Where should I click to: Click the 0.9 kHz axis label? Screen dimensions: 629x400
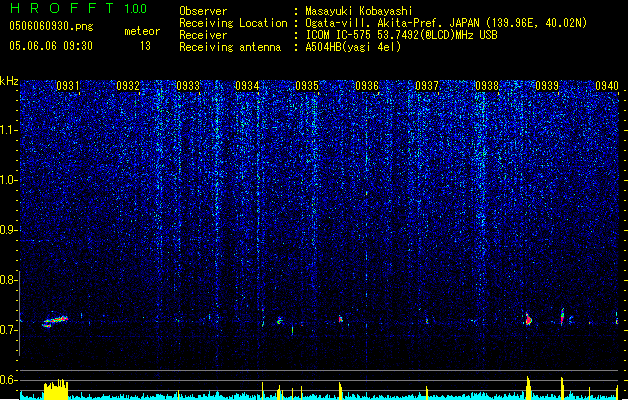[8, 230]
